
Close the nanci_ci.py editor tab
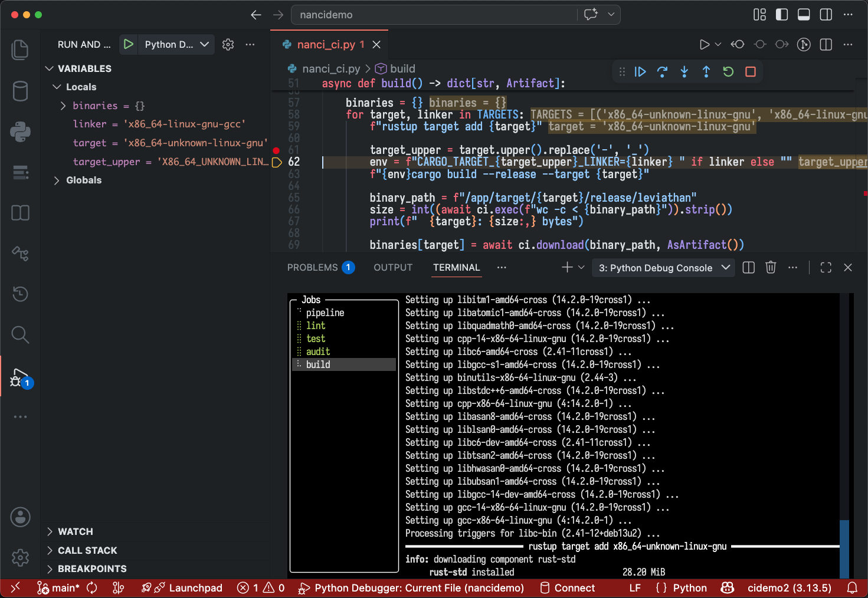tap(376, 45)
